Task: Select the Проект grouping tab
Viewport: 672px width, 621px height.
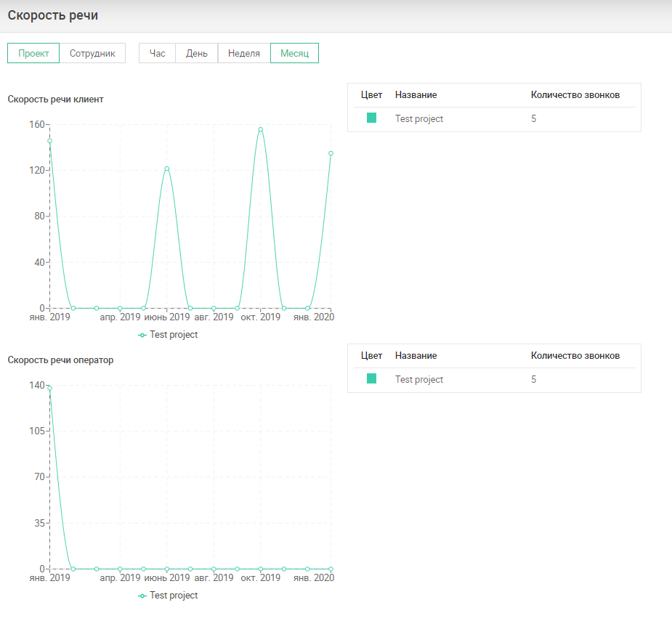Action: [x=33, y=53]
